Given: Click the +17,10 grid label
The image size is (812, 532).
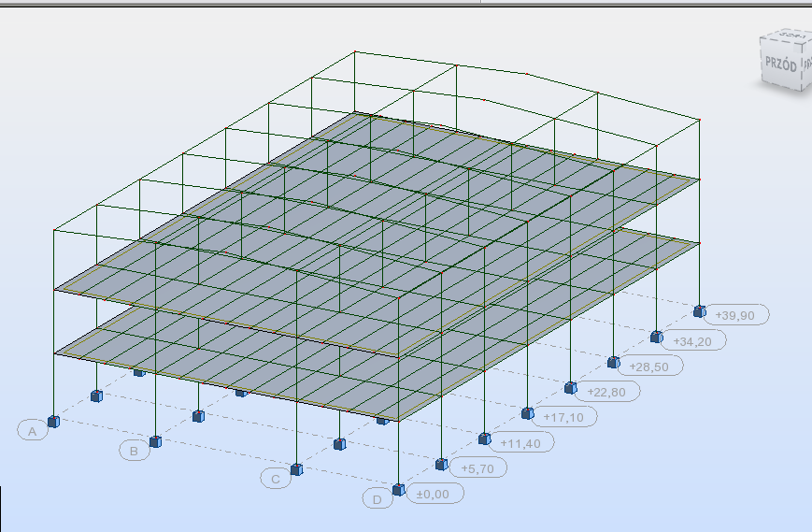Looking at the screenshot, I should 563,417.
